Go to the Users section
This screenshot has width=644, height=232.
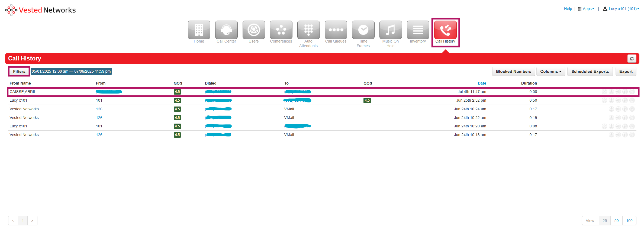tap(253, 30)
